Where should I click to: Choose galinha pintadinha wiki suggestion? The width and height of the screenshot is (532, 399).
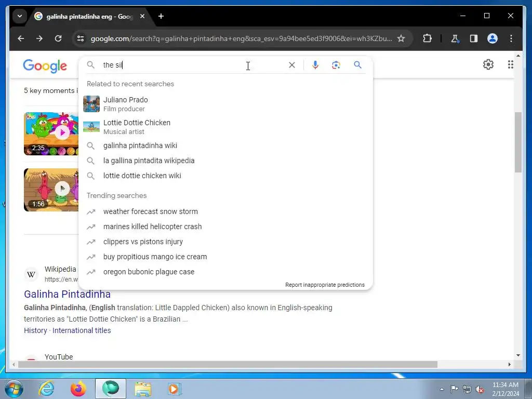225,145
